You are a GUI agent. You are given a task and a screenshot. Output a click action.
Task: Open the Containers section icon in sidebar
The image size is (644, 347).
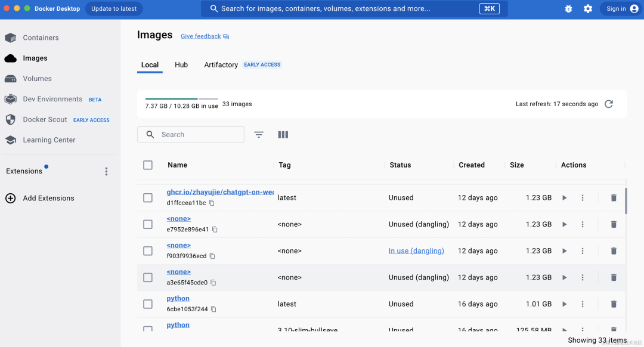point(11,38)
